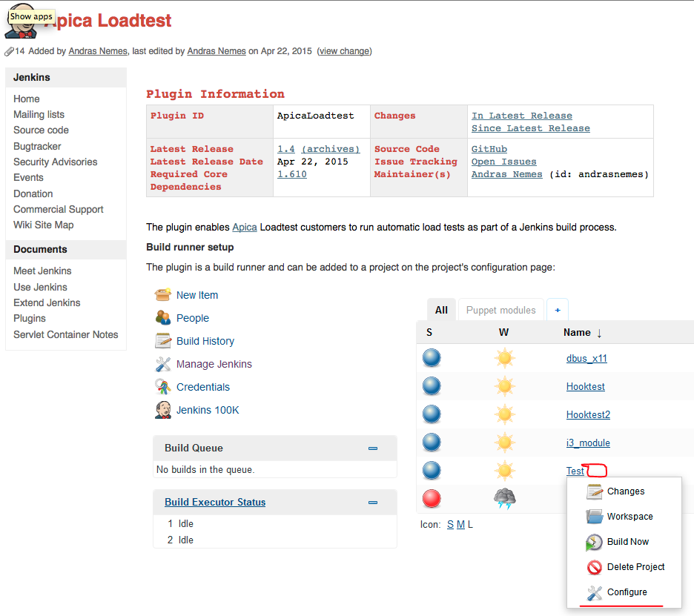
Task: Open the Open Issues link
Action: pyautogui.click(x=503, y=162)
